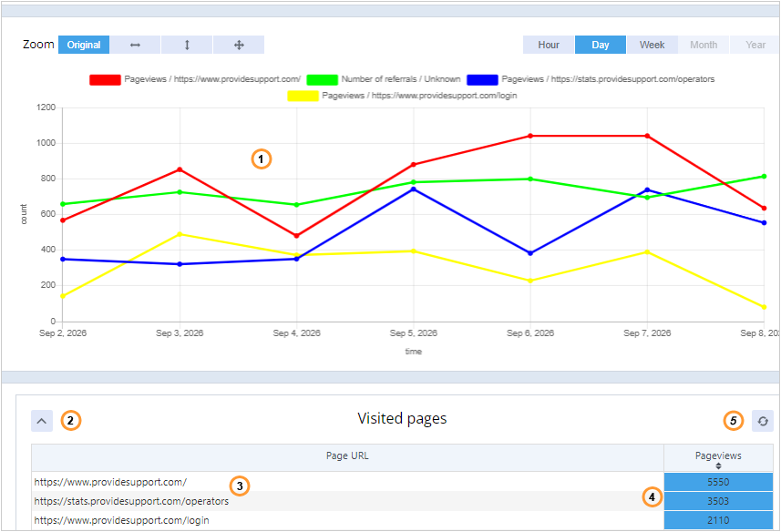Select row https://www.providesupport.com/

pyautogui.click(x=347, y=482)
